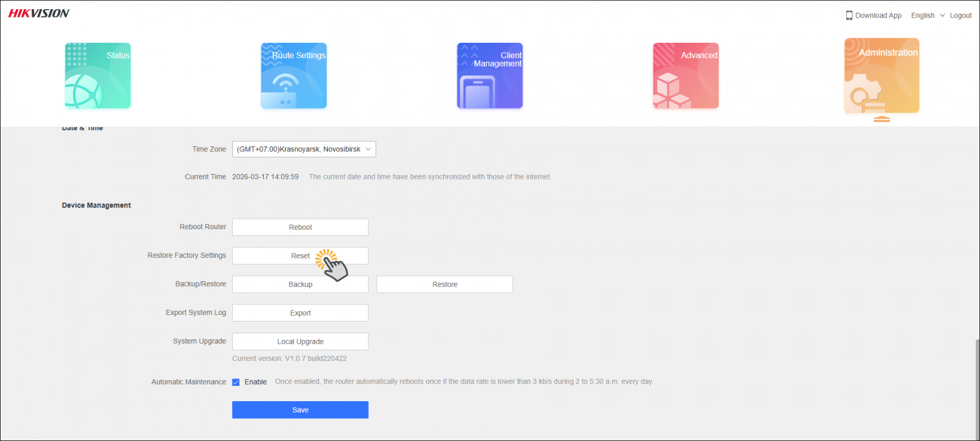Uncheck the Automatic Maintenance Enable checkbox
The width and height of the screenshot is (980, 441).
(x=236, y=382)
